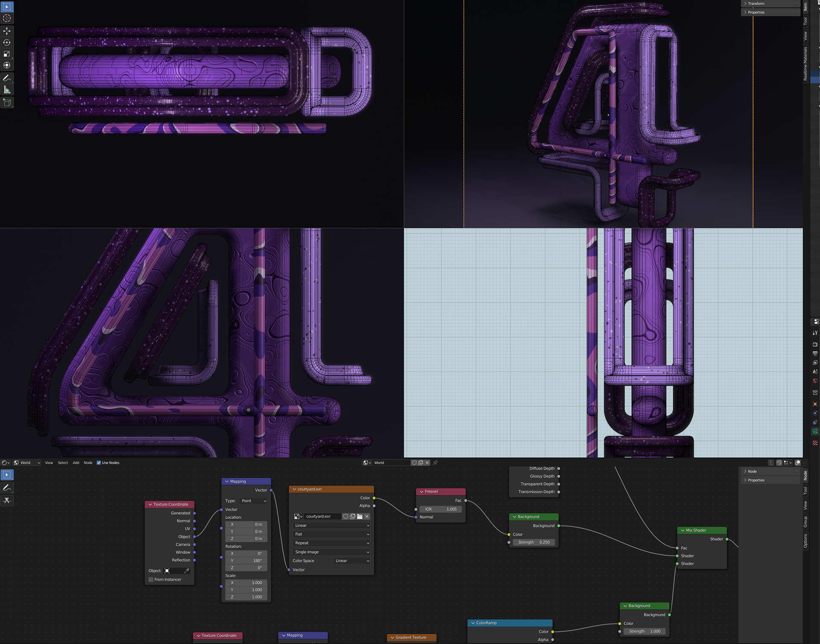Pin the World node tree
820x644 pixels.
coord(435,463)
